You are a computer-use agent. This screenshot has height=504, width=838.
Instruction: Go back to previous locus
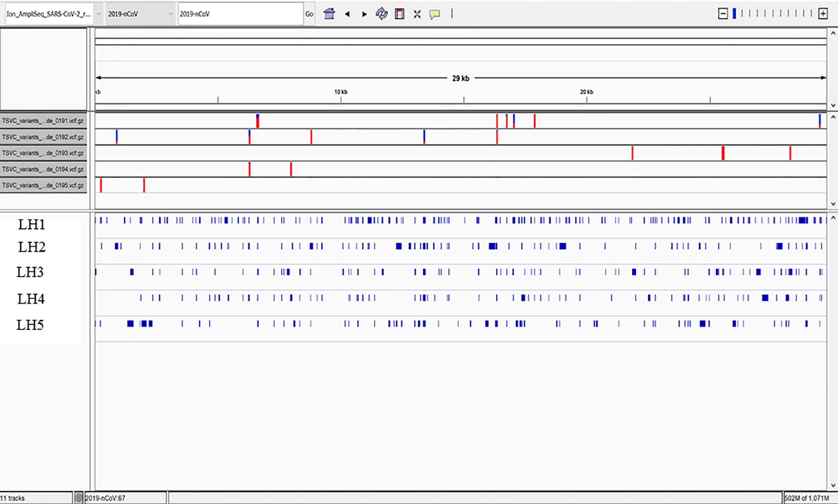click(x=347, y=14)
